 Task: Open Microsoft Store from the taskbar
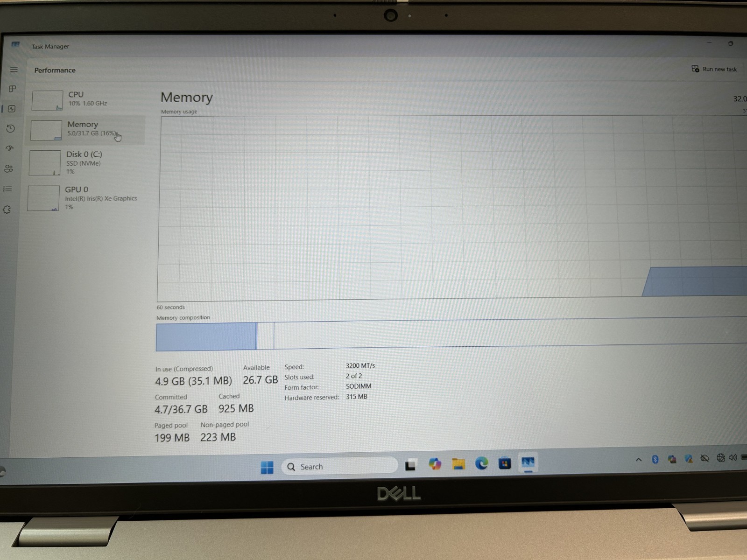coord(505,463)
